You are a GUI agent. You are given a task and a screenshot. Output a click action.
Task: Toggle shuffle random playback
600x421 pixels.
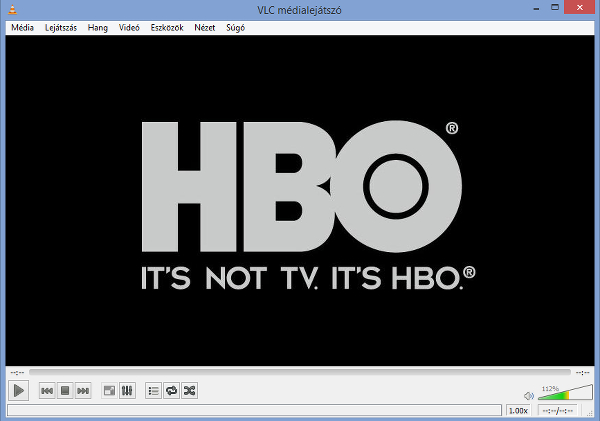pos(189,391)
